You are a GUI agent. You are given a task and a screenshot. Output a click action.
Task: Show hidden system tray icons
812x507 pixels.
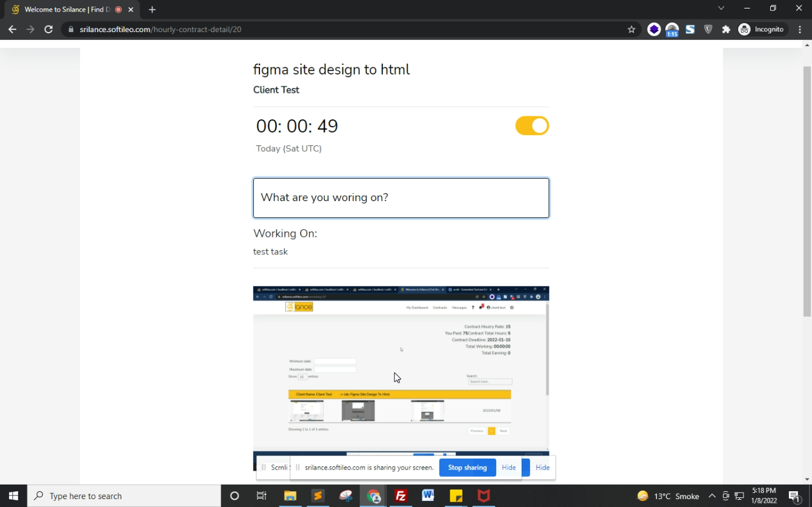[712, 496]
